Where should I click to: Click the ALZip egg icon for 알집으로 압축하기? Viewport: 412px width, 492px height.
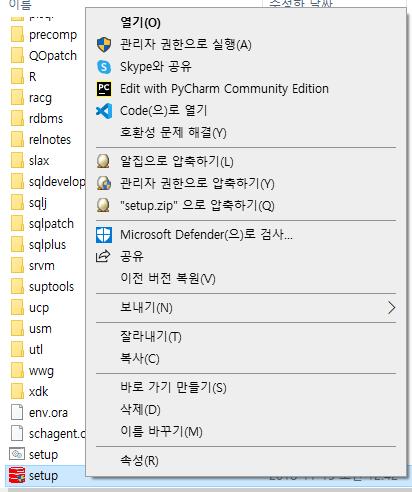coord(103,161)
